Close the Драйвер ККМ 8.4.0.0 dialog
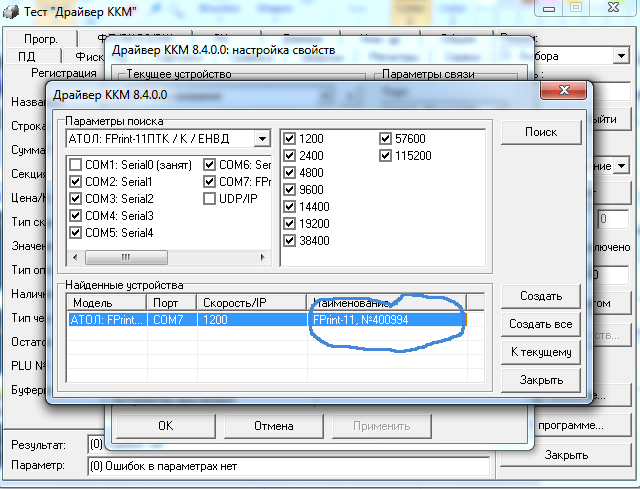This screenshot has height=489, width=640. 564,90
